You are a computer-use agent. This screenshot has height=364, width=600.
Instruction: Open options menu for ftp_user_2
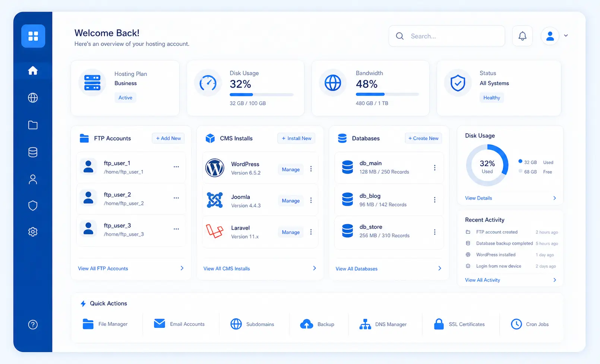click(x=176, y=198)
